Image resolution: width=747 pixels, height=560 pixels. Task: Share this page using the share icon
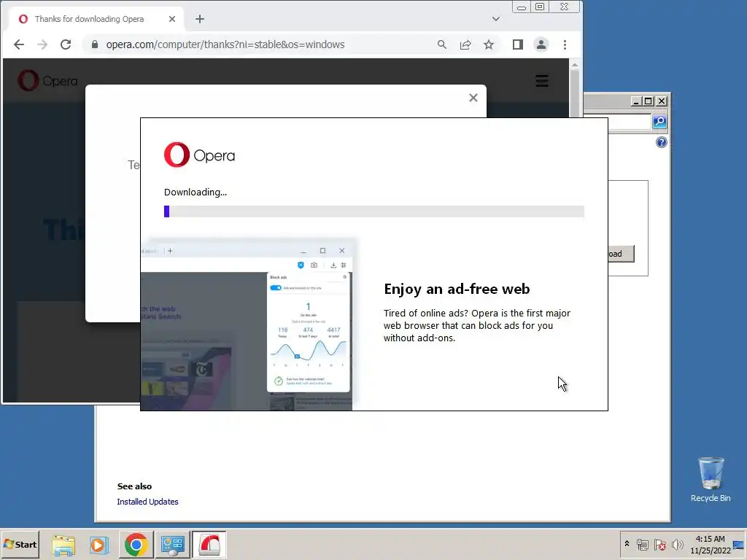(465, 44)
